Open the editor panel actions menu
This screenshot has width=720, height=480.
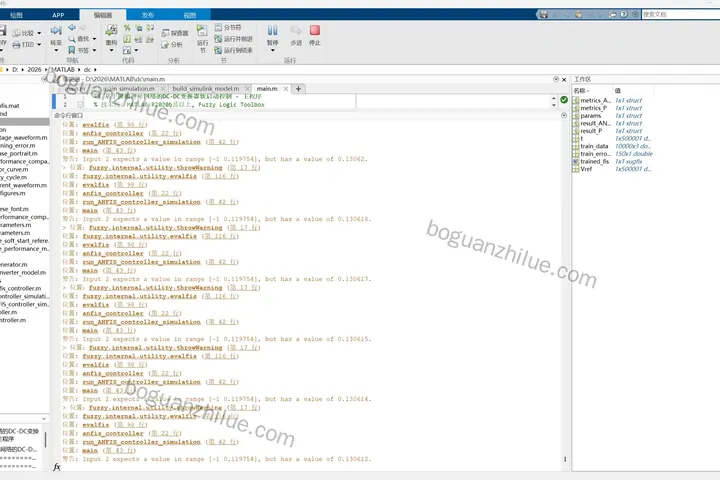556,79
